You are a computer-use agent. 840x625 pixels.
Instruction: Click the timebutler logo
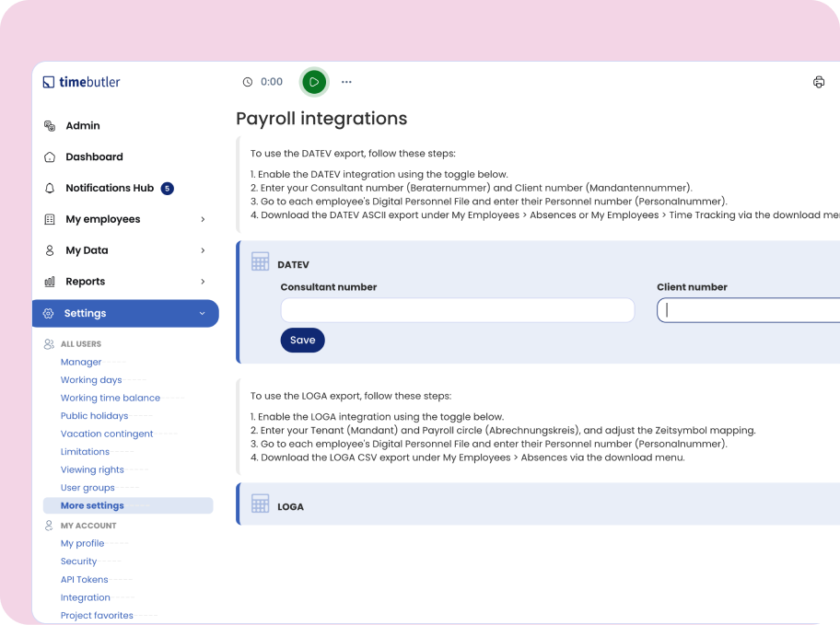81,82
